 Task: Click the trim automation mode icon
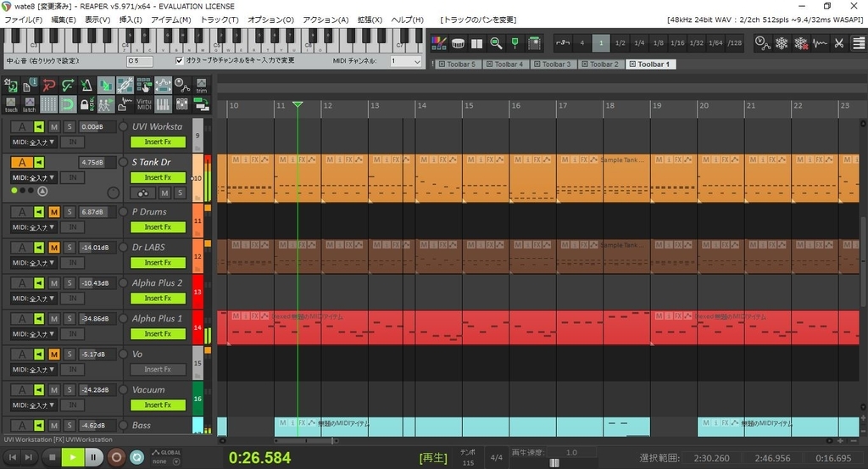pyautogui.click(x=202, y=86)
